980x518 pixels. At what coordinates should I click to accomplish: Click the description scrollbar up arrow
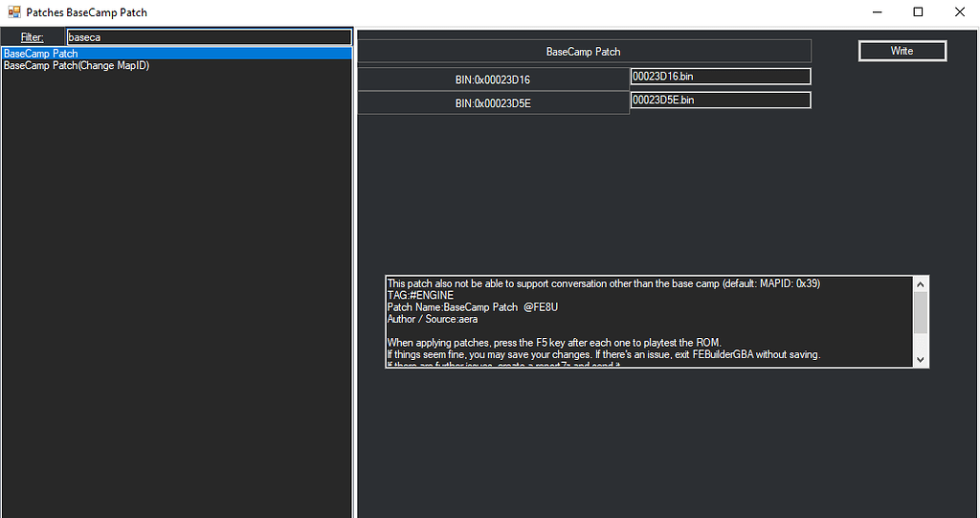(921, 284)
